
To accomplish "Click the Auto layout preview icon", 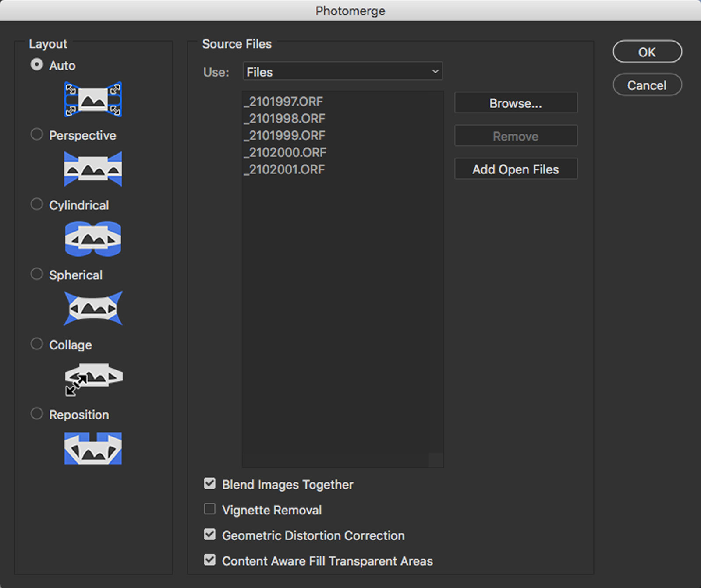I will point(93,99).
